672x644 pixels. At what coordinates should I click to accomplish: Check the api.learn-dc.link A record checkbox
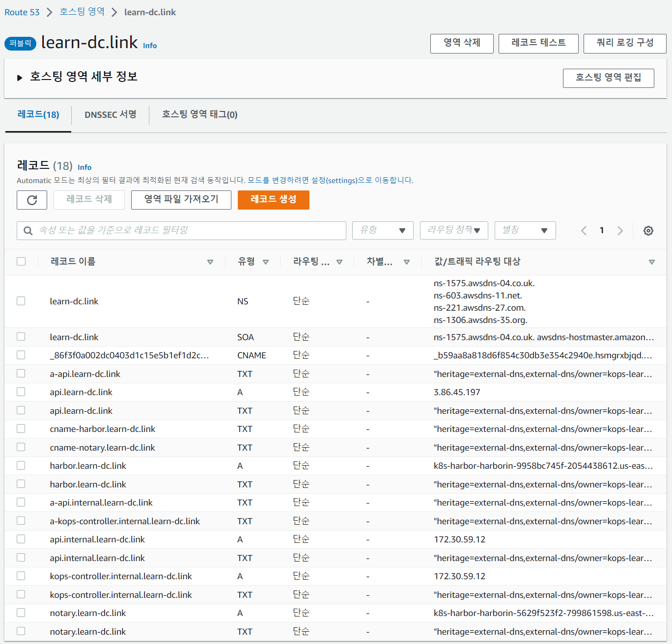pyautogui.click(x=21, y=392)
